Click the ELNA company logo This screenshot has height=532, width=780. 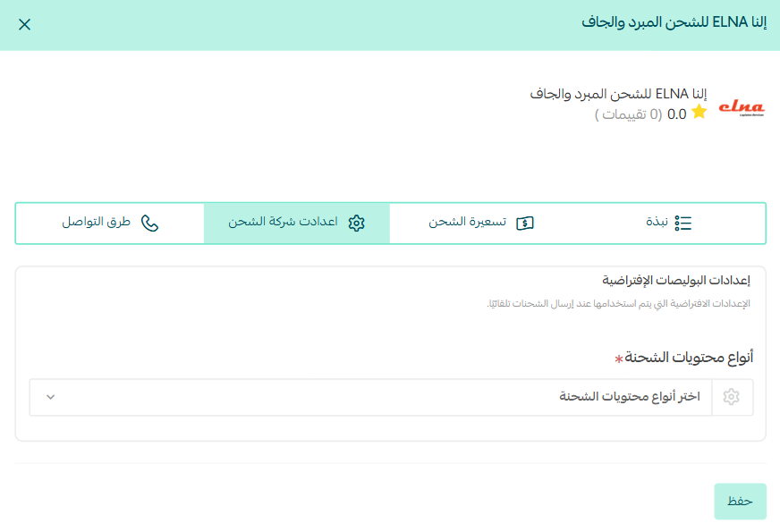click(742, 107)
